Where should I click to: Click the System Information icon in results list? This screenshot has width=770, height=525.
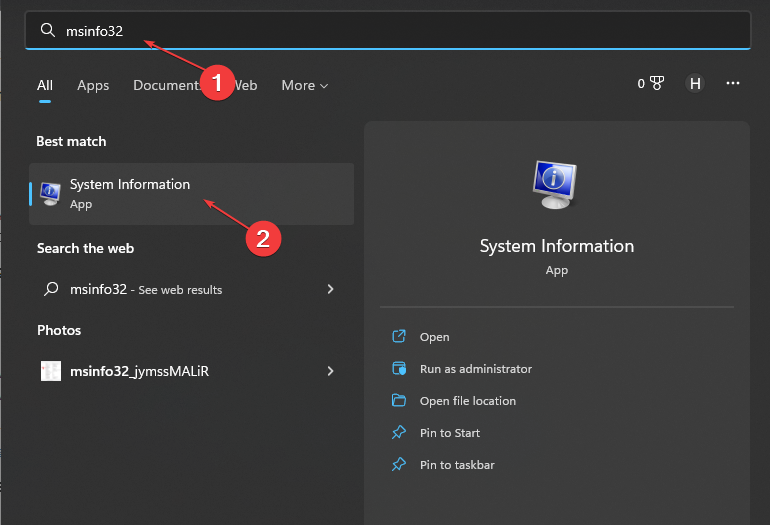[x=50, y=194]
